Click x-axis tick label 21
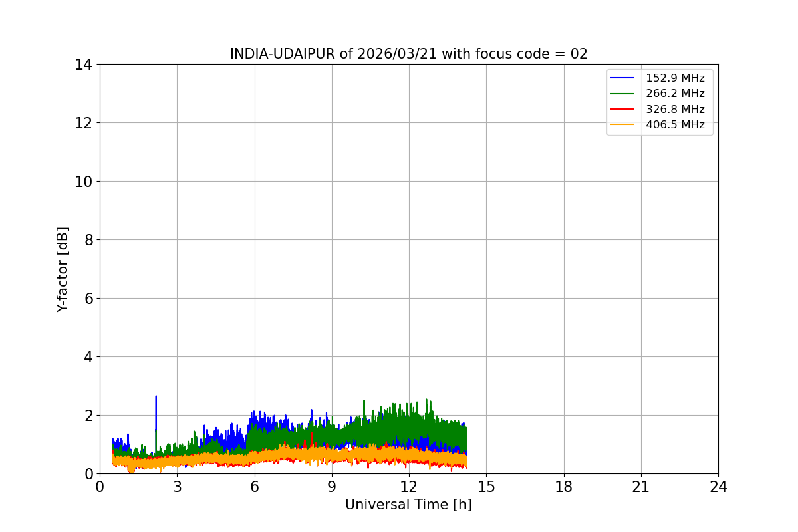 point(641,487)
